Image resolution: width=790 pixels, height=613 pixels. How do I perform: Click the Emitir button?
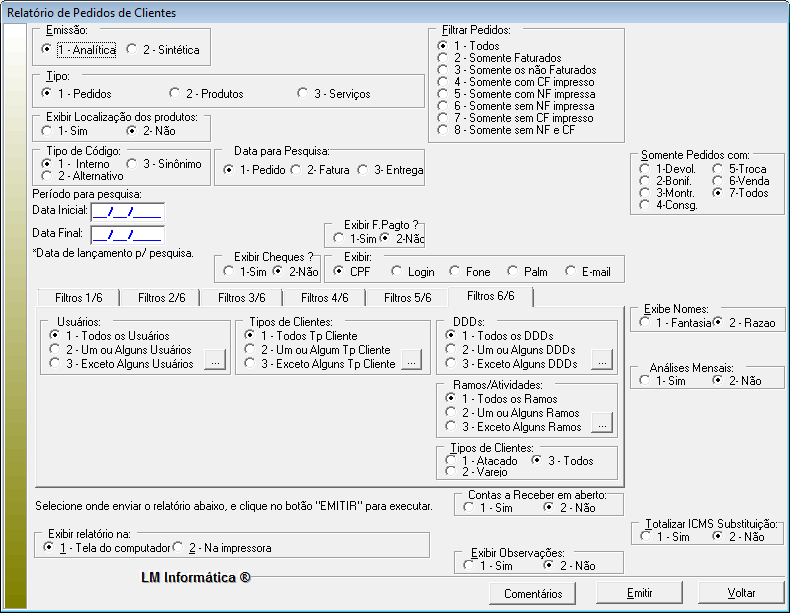(x=639, y=593)
